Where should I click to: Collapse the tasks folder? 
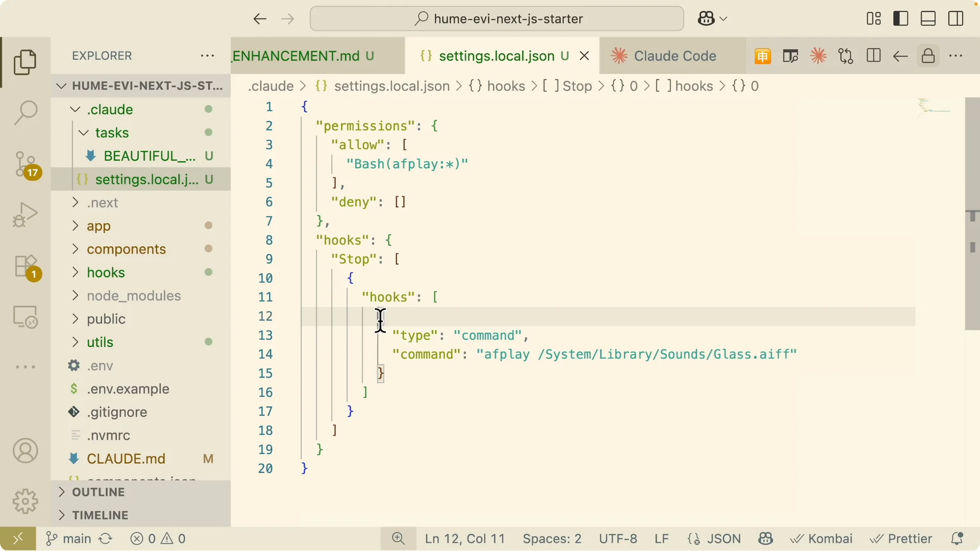coord(141,133)
